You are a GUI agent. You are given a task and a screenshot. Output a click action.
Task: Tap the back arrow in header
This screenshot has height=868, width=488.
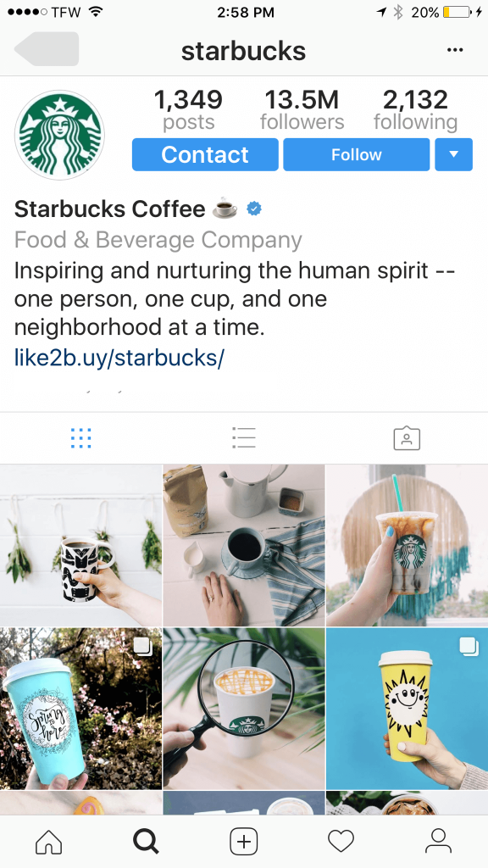tap(47, 49)
